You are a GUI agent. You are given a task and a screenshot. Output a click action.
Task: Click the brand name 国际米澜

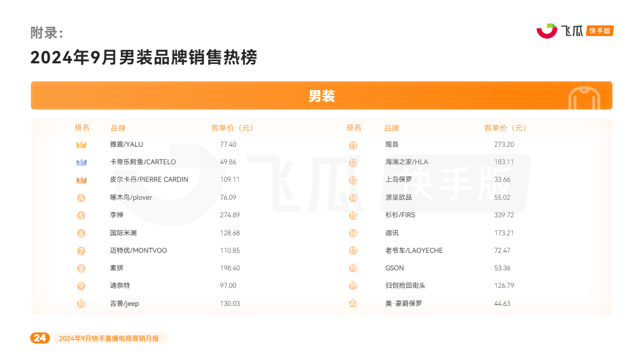tap(124, 233)
